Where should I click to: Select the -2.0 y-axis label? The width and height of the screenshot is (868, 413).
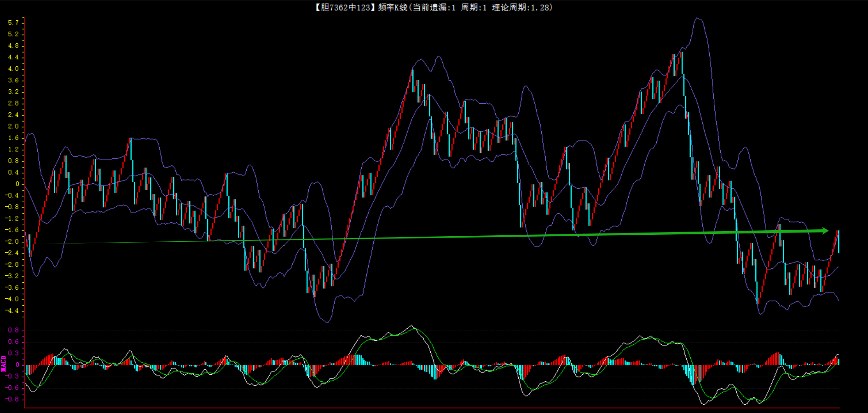[12, 241]
